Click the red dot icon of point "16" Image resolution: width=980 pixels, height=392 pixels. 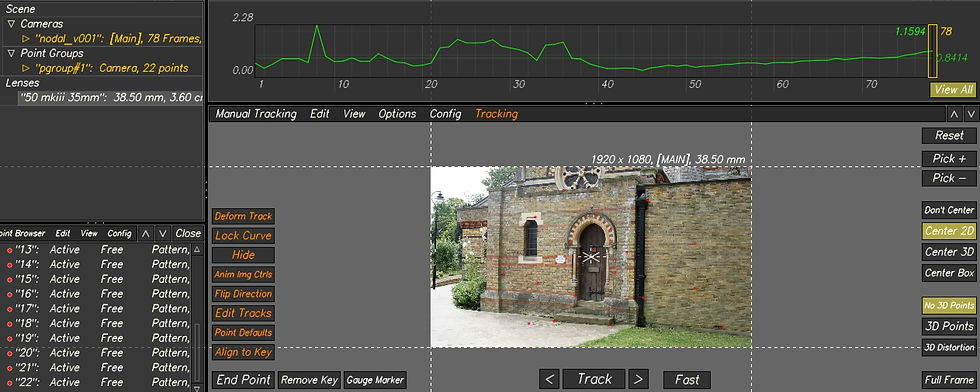coord(9,294)
